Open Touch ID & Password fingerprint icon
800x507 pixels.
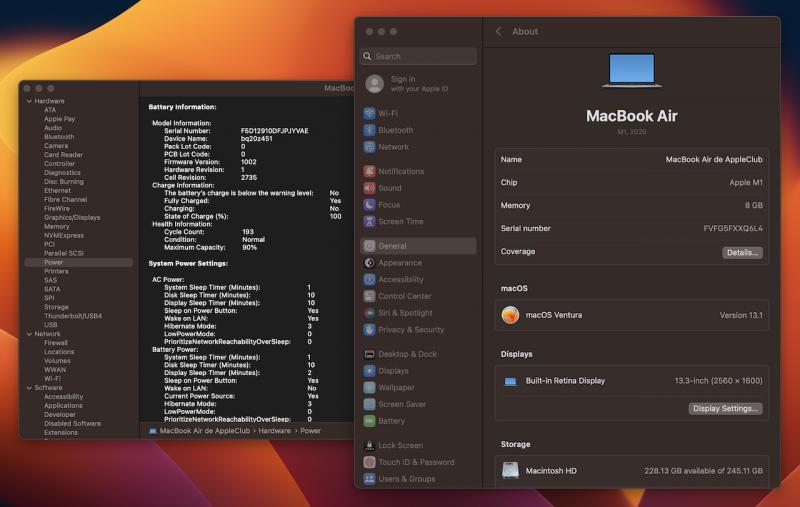[x=369, y=462]
